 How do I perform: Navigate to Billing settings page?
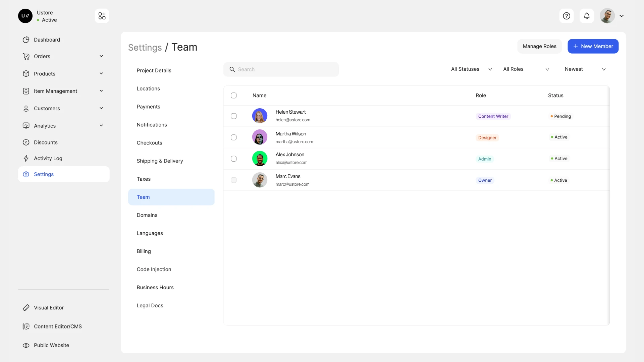tap(143, 251)
